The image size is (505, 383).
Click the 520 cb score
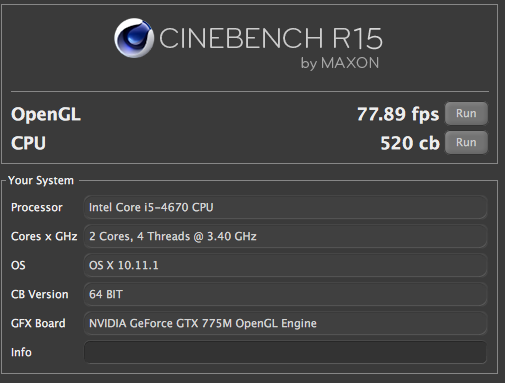pyautogui.click(x=410, y=143)
